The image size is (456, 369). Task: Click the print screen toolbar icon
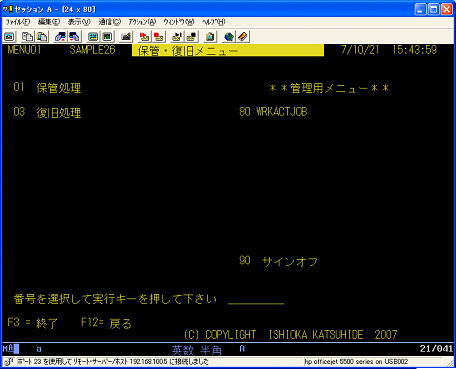tap(9, 37)
